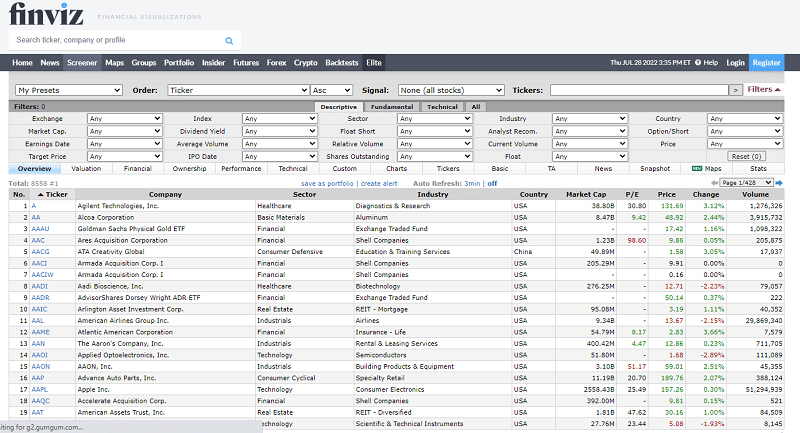800x433 pixels.
Task: Click the Login link
Action: pyautogui.click(x=735, y=63)
